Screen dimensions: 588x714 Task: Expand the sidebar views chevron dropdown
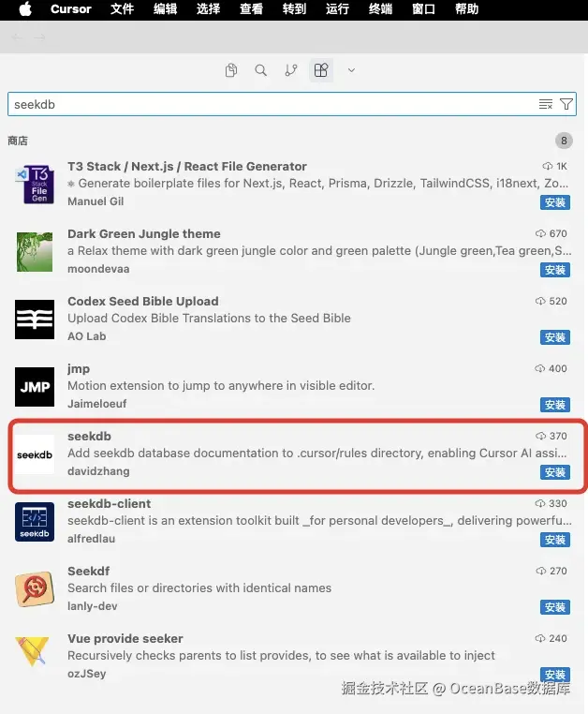pyautogui.click(x=351, y=70)
